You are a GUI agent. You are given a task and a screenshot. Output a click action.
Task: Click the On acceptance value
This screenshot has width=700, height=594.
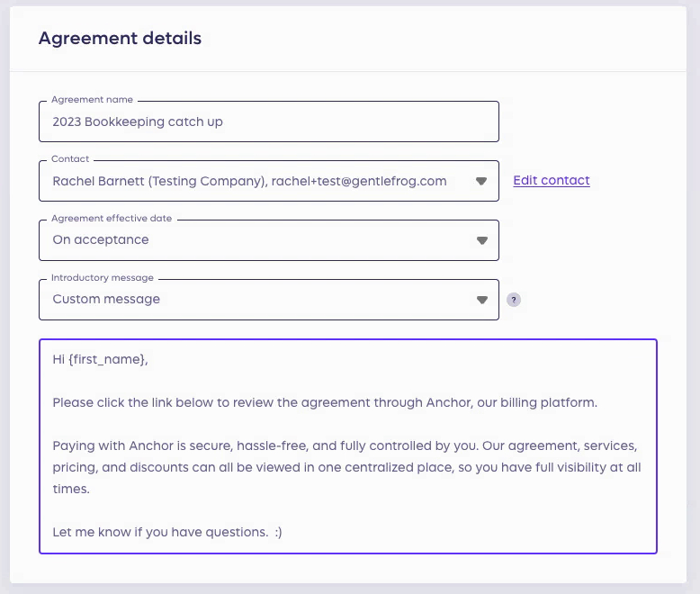coord(101,239)
